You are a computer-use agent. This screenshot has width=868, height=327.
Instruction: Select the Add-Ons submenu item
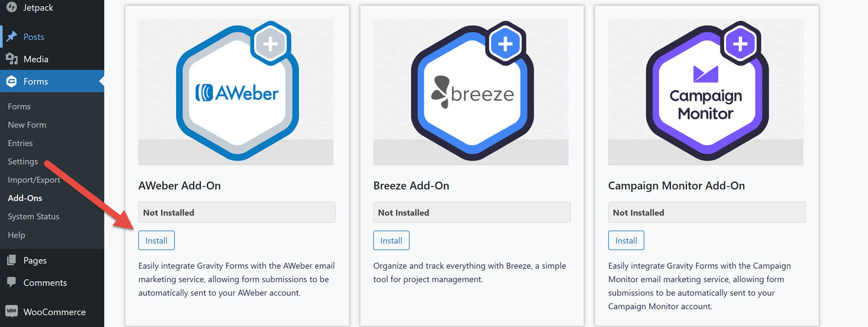(x=25, y=198)
